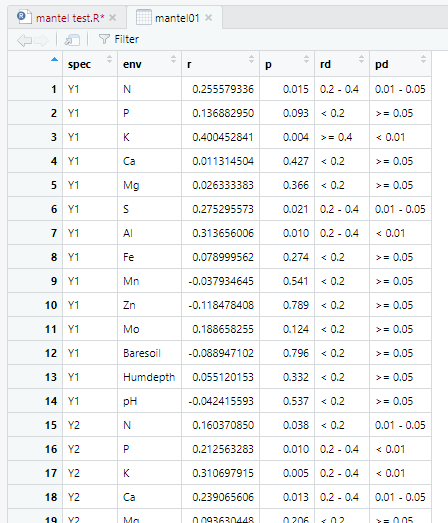This screenshot has height=523, width=448.
Task: Sort by the r column arrows
Action: click(252, 59)
